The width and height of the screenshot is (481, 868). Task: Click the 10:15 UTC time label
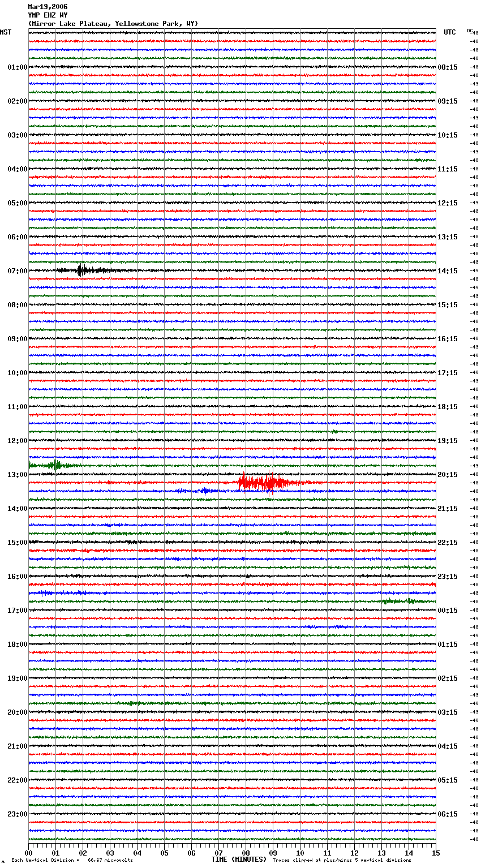tap(448, 135)
